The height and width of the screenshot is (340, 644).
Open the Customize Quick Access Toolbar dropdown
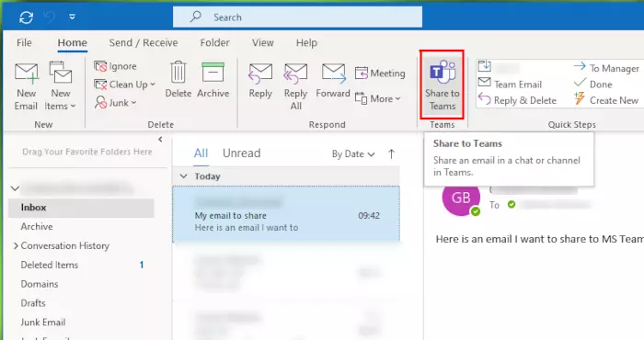pyautogui.click(x=73, y=17)
